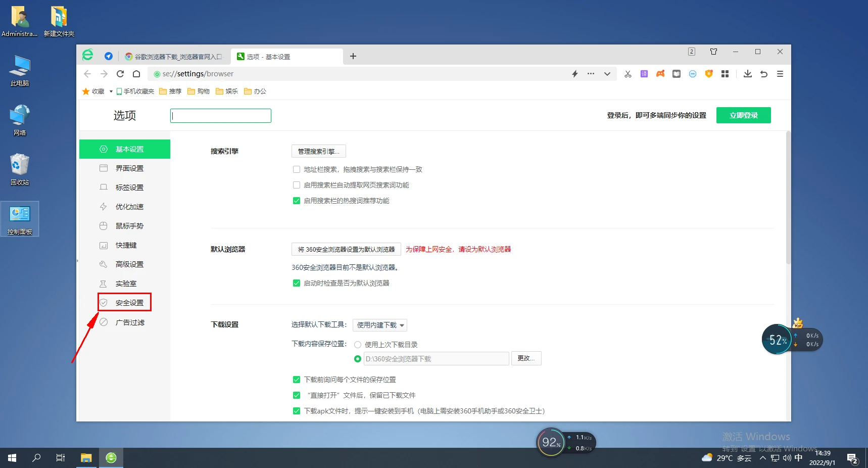This screenshot has height=468, width=868.
Task: Open 广告过滤 in the sidebar
Action: [125, 322]
